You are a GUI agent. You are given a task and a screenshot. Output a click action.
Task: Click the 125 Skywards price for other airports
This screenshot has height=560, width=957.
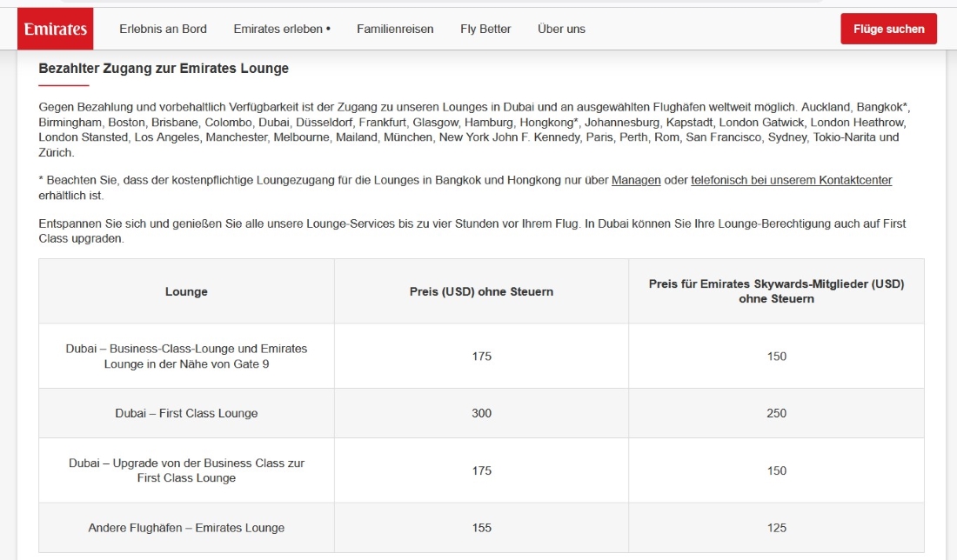[776, 528]
